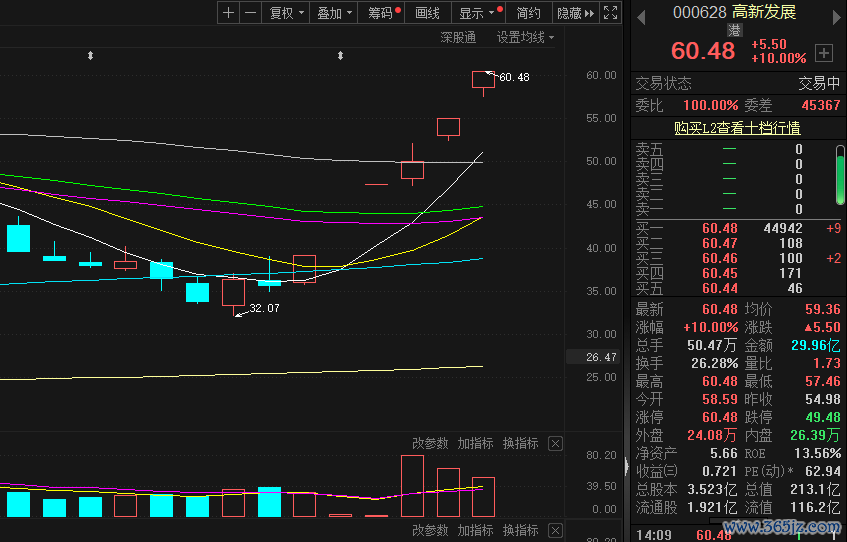Toggle the 筹码 chip distribution view

(x=383, y=13)
